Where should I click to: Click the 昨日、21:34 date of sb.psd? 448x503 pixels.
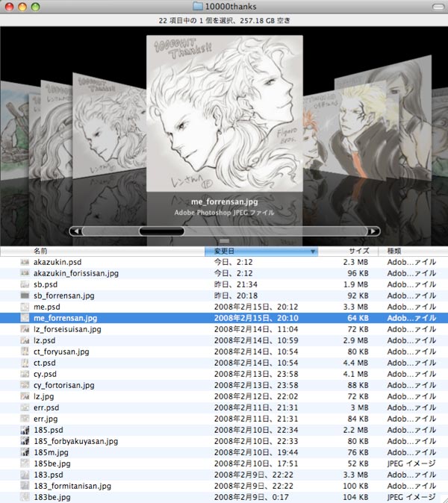pyautogui.click(x=235, y=285)
